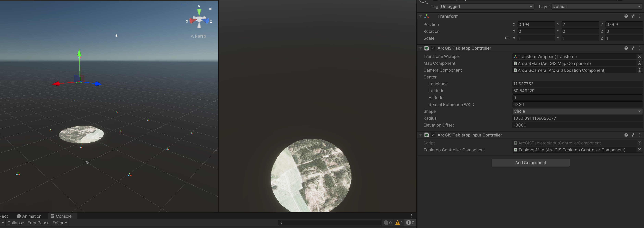Open object picker for Camera Component

tap(640, 70)
